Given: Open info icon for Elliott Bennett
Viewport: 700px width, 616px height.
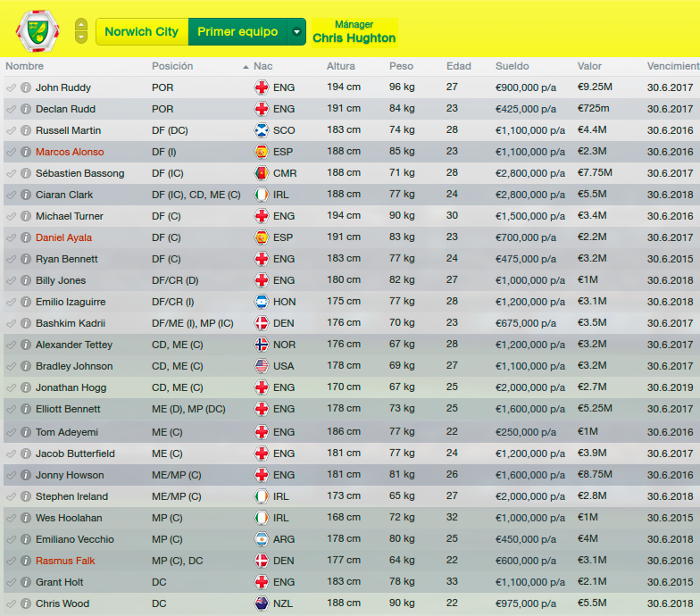Looking at the screenshot, I should 26,409.
